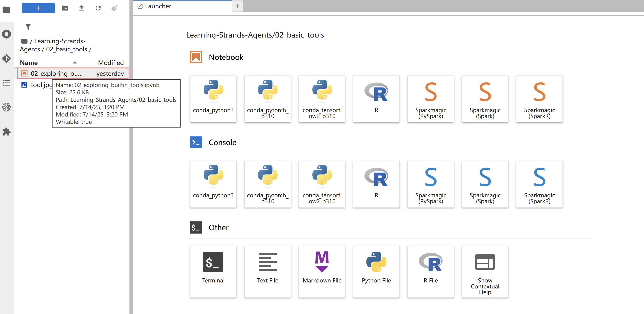Viewport: 644px width, 314px height.
Task: Click the Git clone repository icon
Action: (x=114, y=8)
